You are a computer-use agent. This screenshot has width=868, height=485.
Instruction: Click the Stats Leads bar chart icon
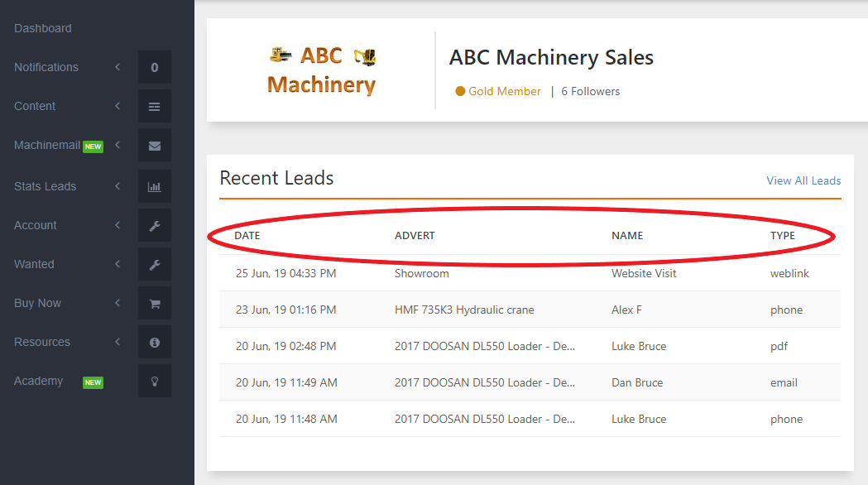[155, 186]
